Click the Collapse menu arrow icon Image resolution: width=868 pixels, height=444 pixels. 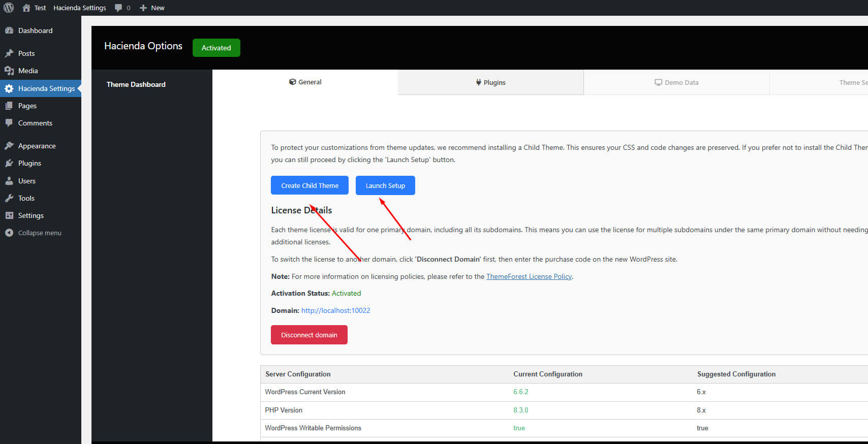point(9,233)
